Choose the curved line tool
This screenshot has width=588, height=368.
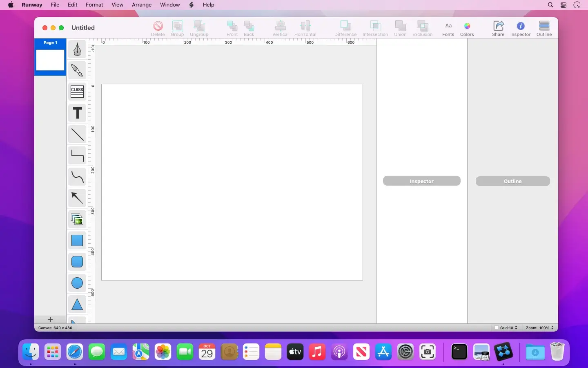coord(77,177)
